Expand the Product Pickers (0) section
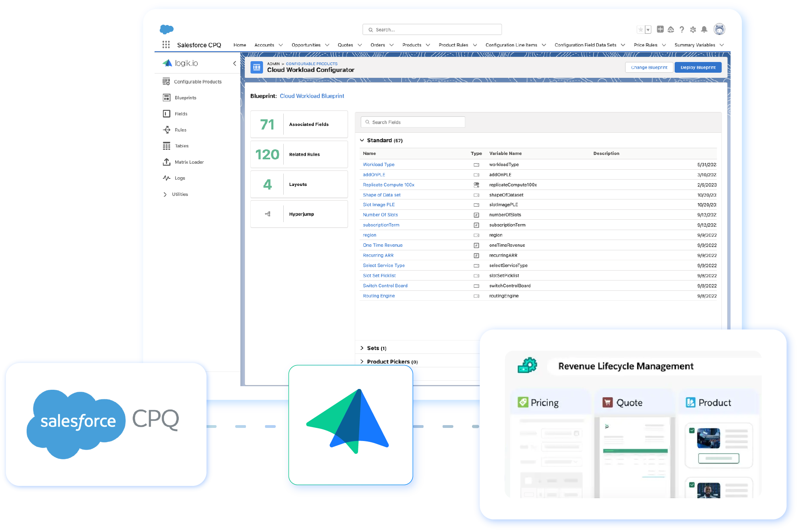 362,362
